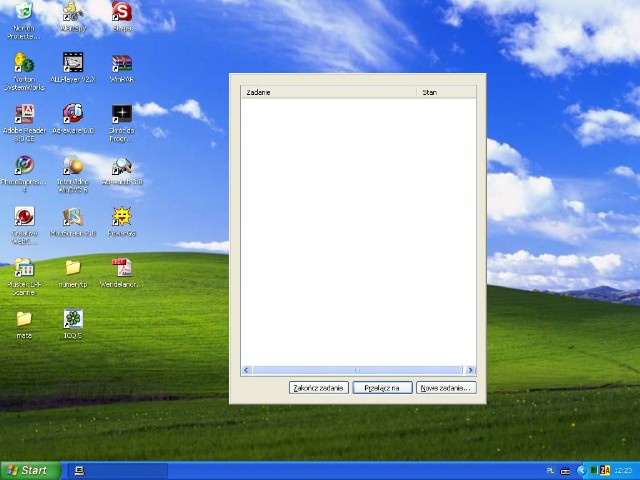Open the map-icon shortcut labeled 2.0

click(x=73, y=217)
